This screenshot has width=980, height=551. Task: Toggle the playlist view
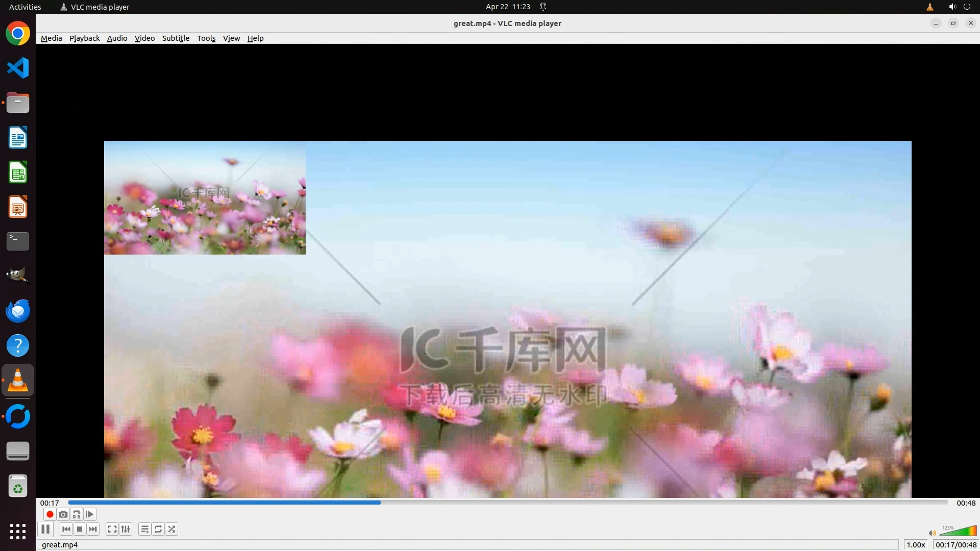[x=145, y=529]
